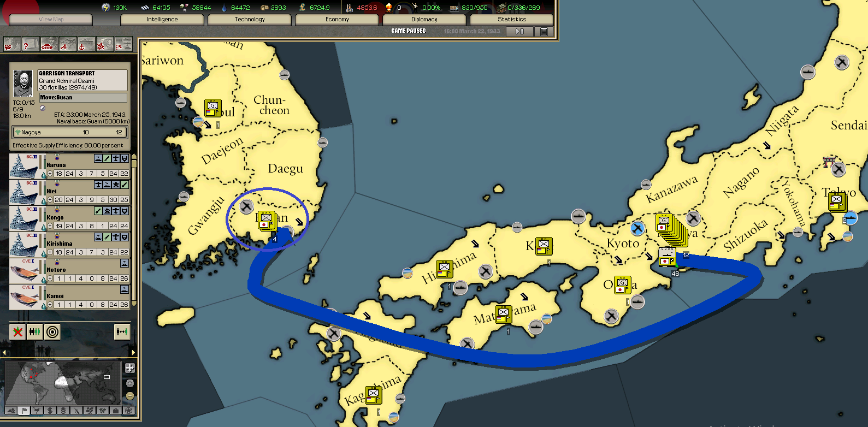Open the Economy tab
This screenshot has width=868, height=427.
click(x=337, y=20)
